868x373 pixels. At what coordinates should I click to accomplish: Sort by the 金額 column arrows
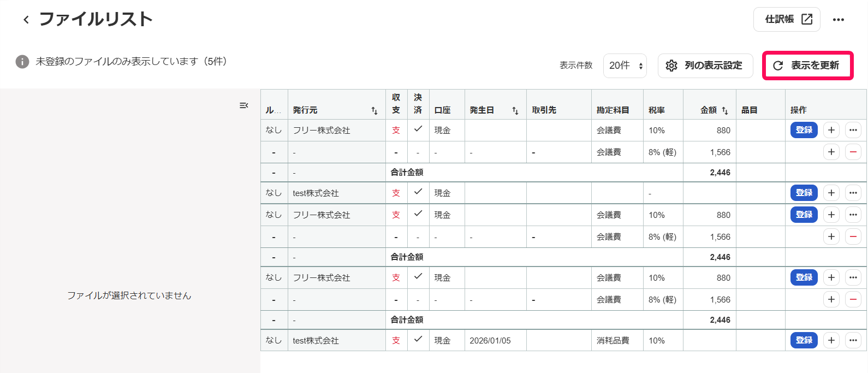[x=724, y=111]
